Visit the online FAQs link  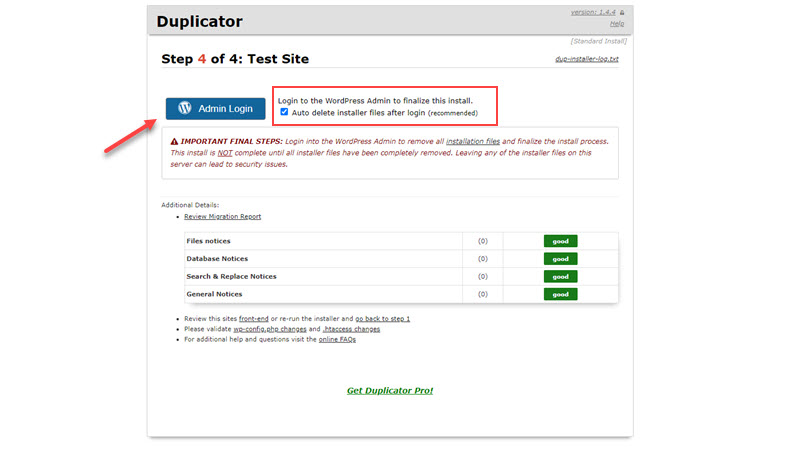coord(337,339)
